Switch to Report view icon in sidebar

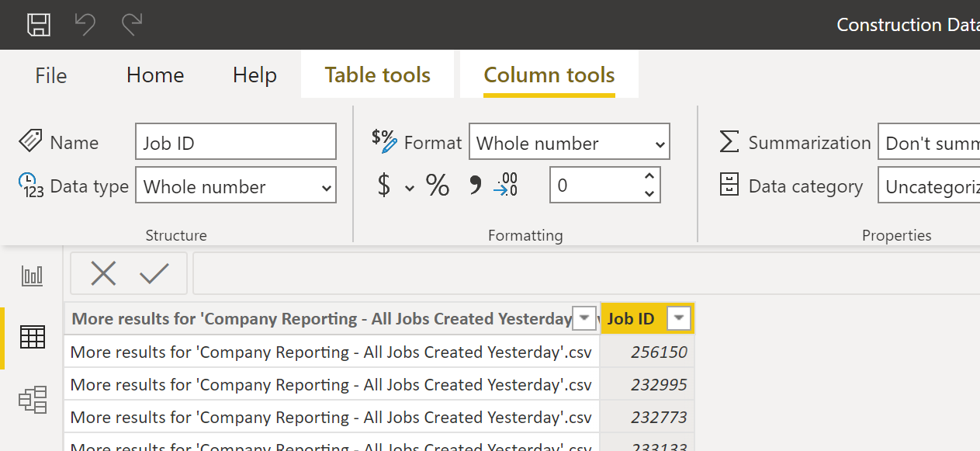point(33,276)
